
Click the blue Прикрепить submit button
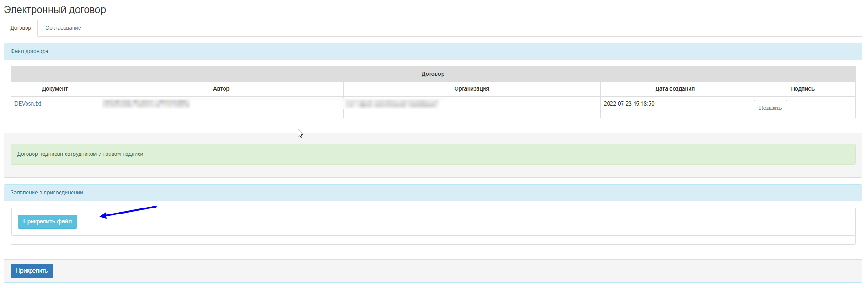point(32,271)
